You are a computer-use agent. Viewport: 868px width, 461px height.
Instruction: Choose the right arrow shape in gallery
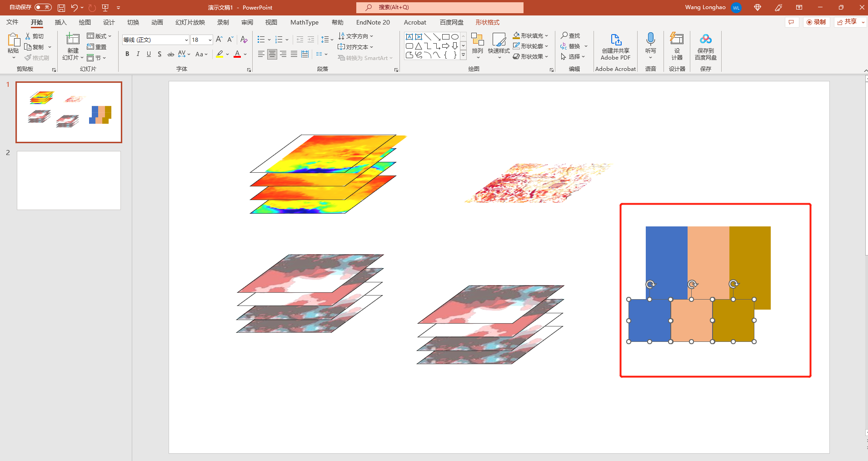(446, 46)
